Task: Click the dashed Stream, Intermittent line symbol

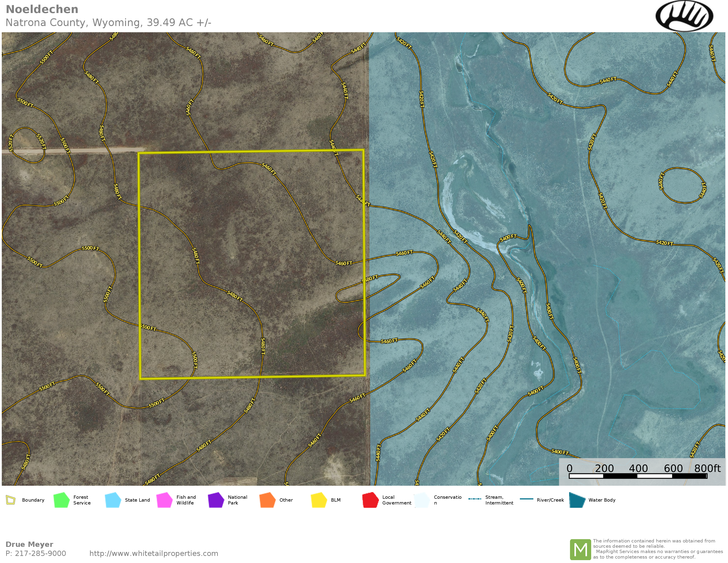Action: (x=475, y=499)
